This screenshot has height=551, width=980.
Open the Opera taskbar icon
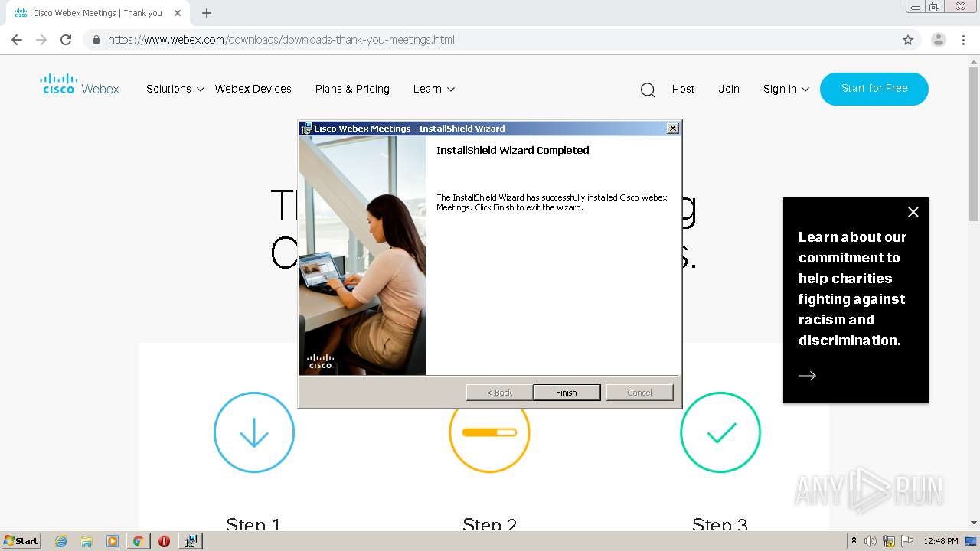tap(164, 541)
